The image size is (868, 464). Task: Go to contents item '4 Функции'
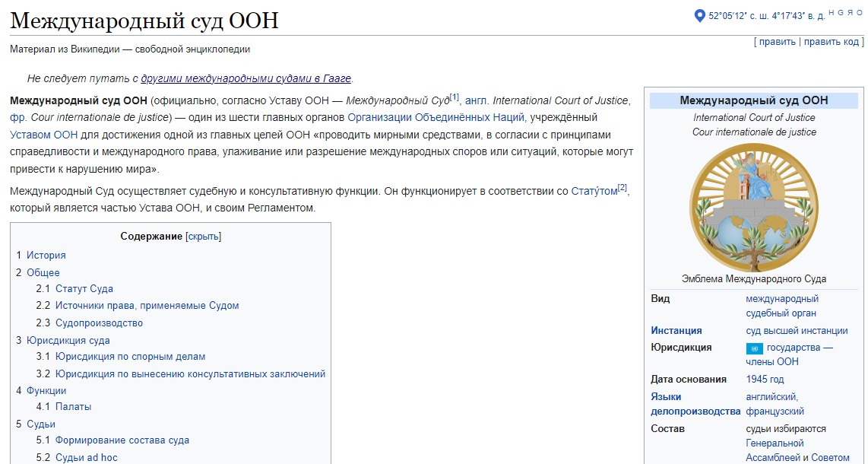coord(40,390)
